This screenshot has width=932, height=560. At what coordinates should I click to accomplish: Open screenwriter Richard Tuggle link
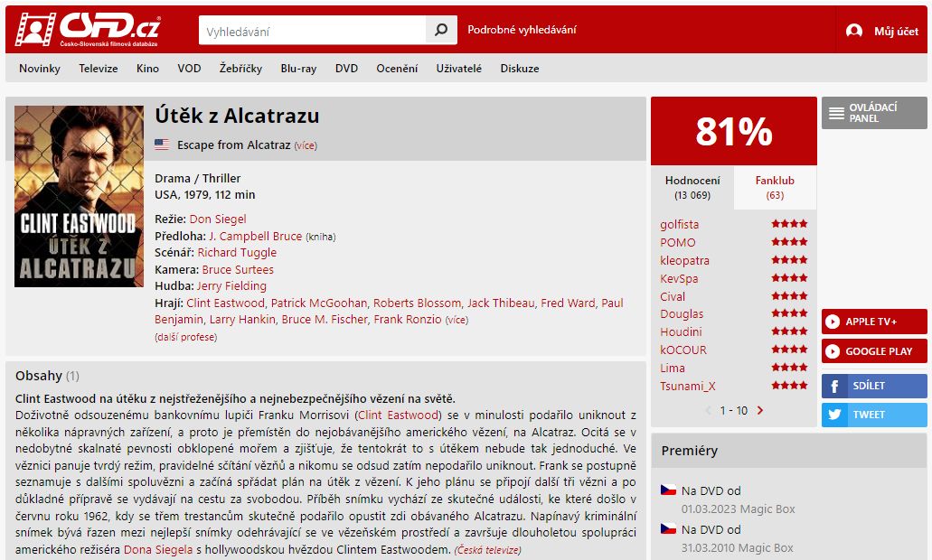tap(237, 252)
